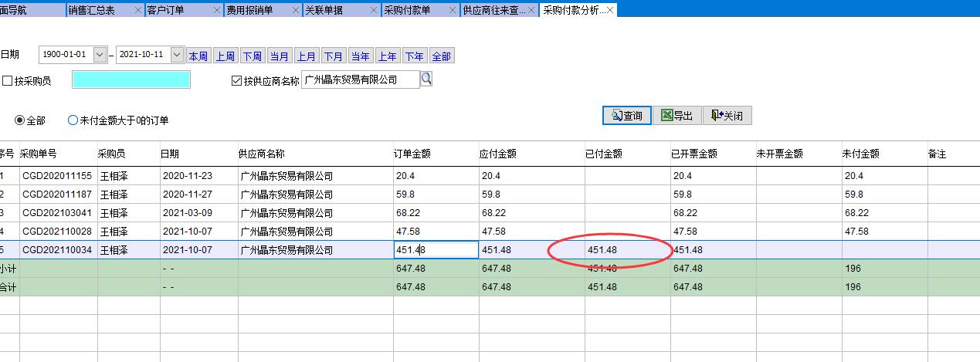This screenshot has height=362, width=980.
Task: Enable the 按采购员 checkbox
Action: (x=8, y=80)
